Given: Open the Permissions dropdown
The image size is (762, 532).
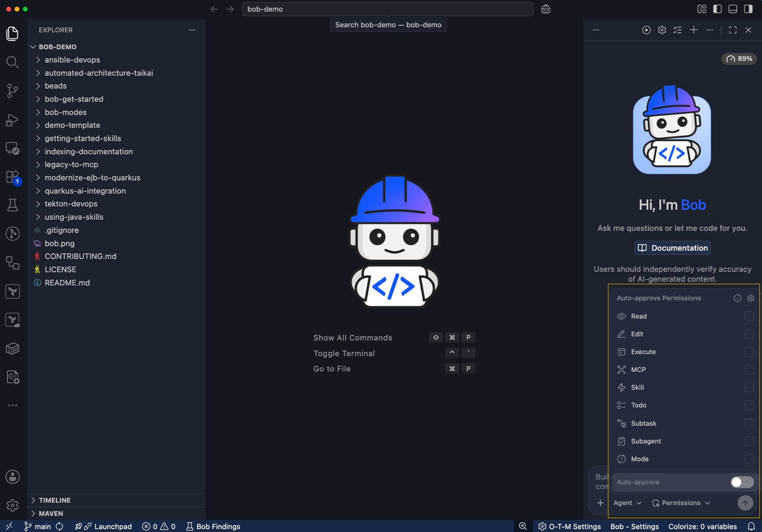Looking at the screenshot, I should click(x=681, y=503).
